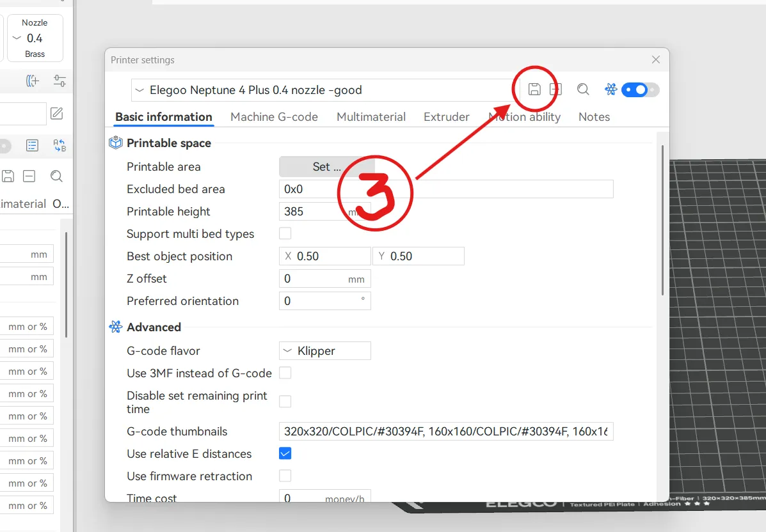This screenshot has width=766, height=532.
Task: Click the add filament spool icon in sidebar
Action: pos(32,81)
